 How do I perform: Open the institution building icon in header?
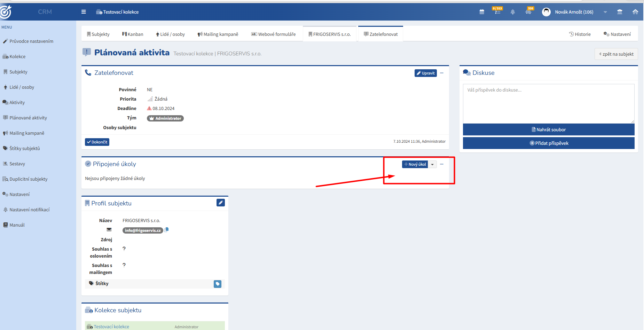tap(620, 12)
